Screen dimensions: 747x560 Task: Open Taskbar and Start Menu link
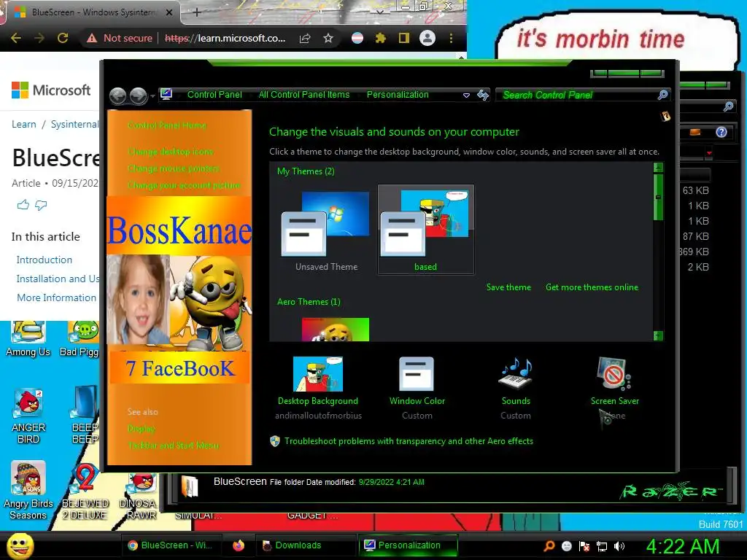(x=174, y=446)
